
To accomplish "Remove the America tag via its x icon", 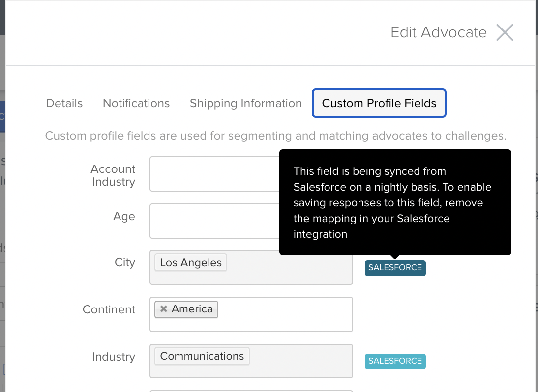I will click(164, 309).
